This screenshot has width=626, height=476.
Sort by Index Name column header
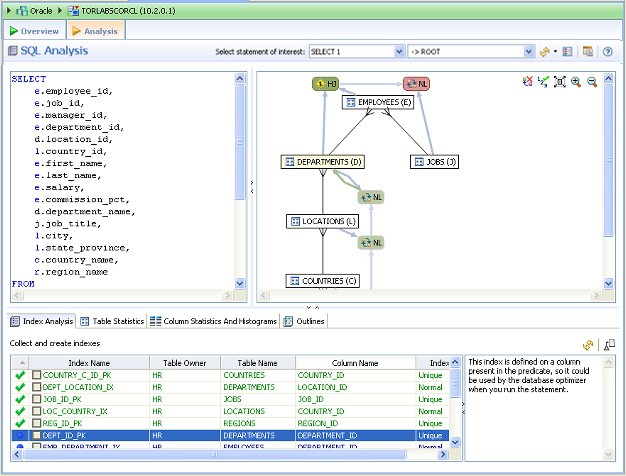(89, 363)
